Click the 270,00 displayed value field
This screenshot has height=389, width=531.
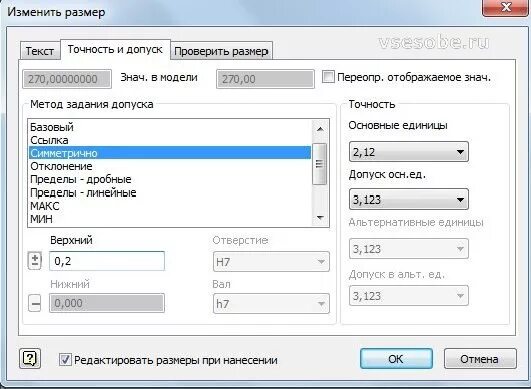(265, 79)
